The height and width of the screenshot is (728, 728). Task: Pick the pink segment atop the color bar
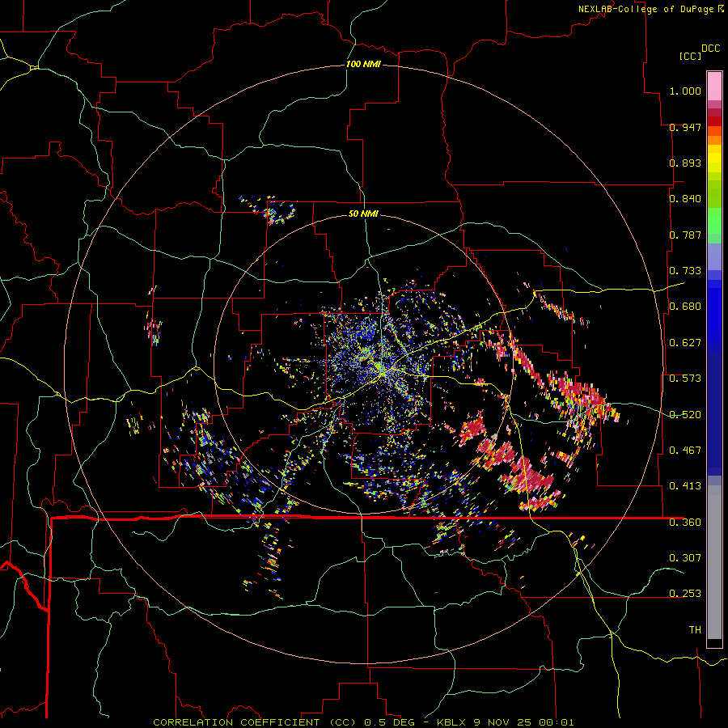tap(714, 87)
